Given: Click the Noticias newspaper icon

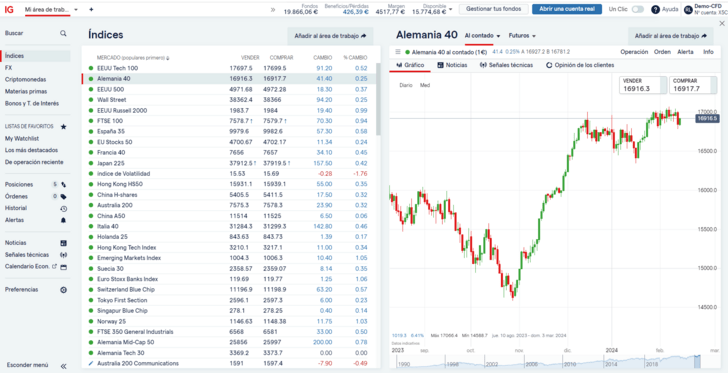Looking at the screenshot, I should [64, 243].
